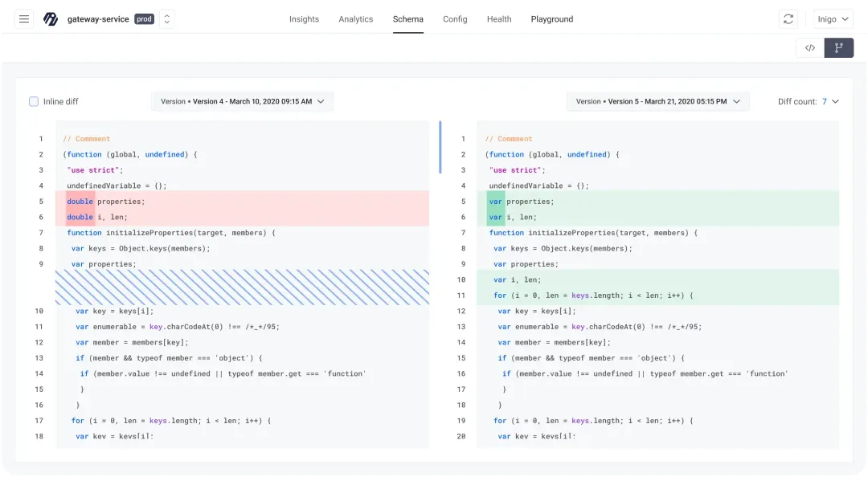This screenshot has height=477, width=868.
Task: Go to the Insights tab
Action: pyautogui.click(x=304, y=18)
